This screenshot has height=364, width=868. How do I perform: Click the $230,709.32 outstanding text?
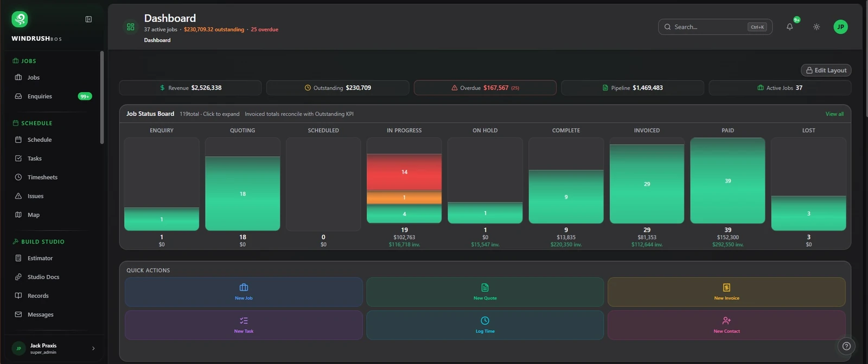pos(214,30)
